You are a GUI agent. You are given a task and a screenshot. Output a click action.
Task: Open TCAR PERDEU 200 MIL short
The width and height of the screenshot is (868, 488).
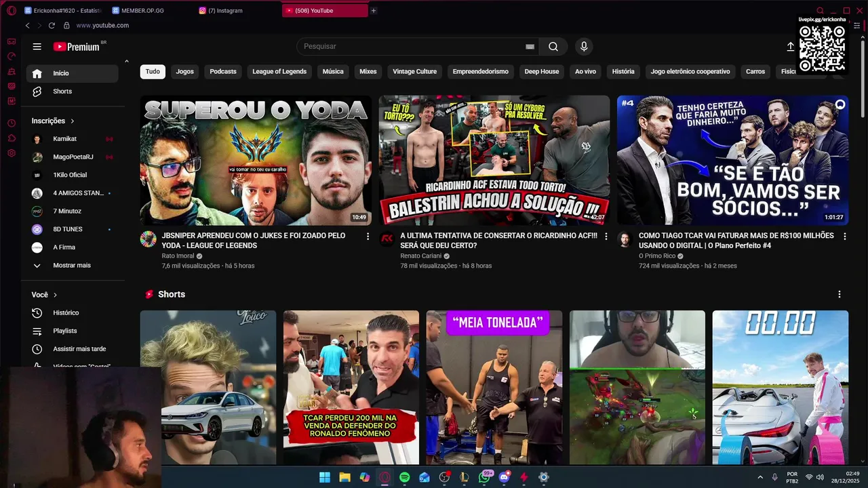351,387
